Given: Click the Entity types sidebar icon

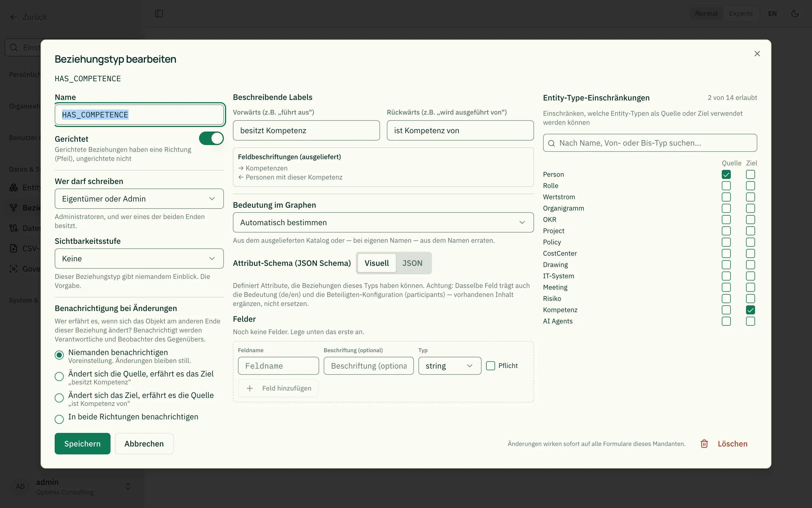Looking at the screenshot, I should [x=14, y=187].
